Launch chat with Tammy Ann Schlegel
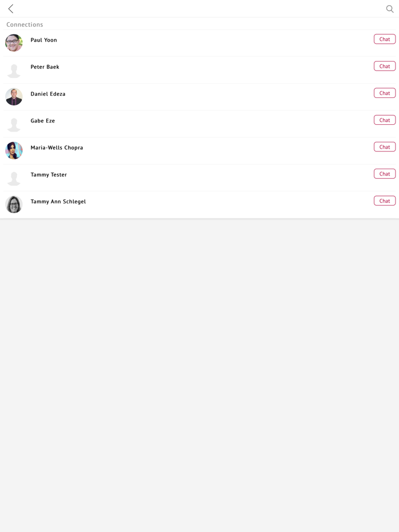The image size is (399, 532). 385,200
